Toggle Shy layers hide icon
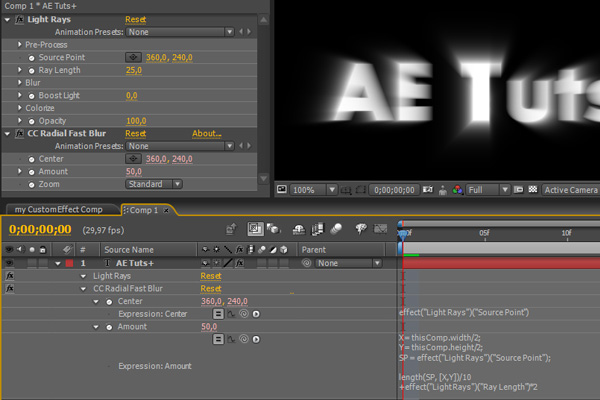Screen dimensions: 600x400 [x=298, y=229]
